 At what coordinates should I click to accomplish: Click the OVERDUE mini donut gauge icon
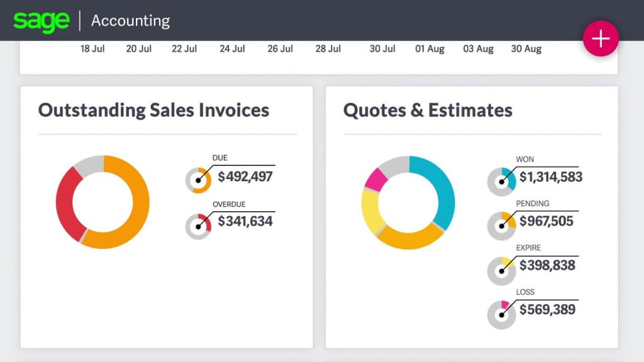[198, 226]
